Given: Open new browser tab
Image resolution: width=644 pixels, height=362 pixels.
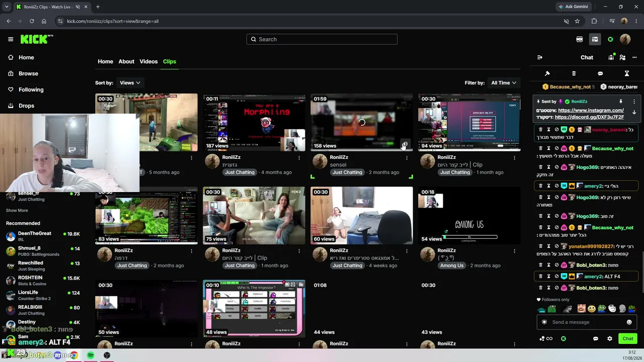Looking at the screenshot, I should coord(98,7).
